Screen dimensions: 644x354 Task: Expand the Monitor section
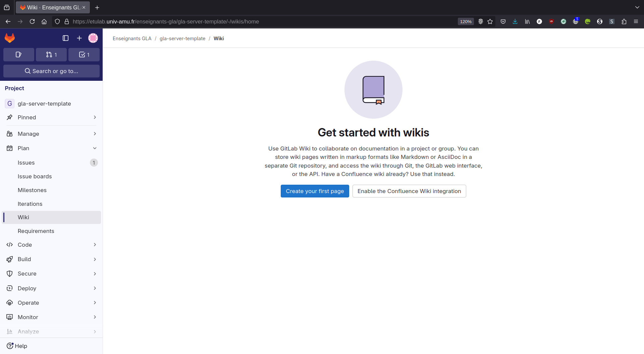[x=51, y=317]
